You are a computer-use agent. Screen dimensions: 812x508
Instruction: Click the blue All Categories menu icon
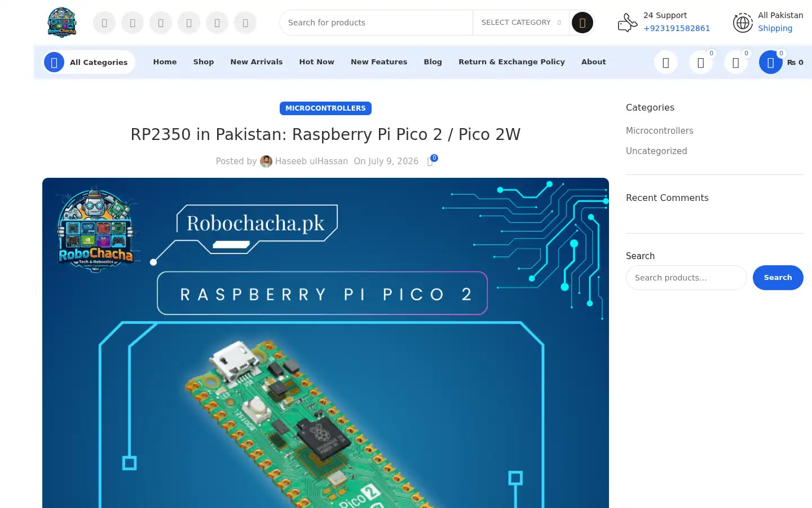(x=54, y=62)
